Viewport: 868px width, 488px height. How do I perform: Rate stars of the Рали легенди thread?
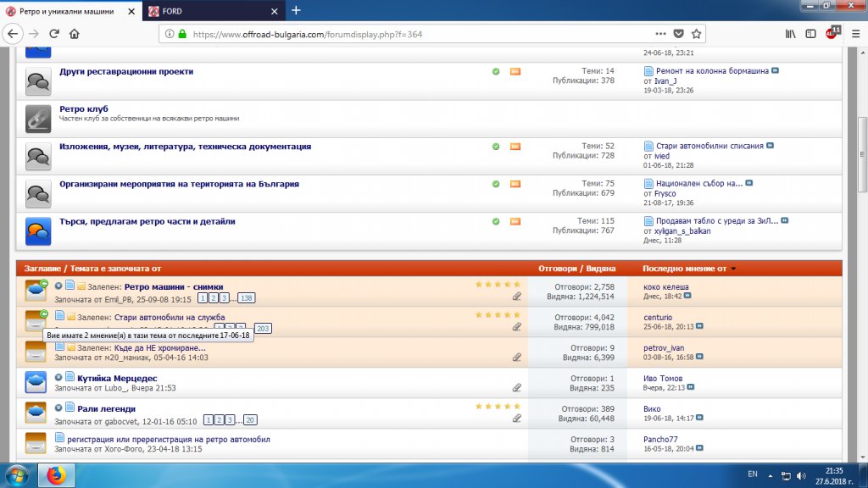click(498, 407)
